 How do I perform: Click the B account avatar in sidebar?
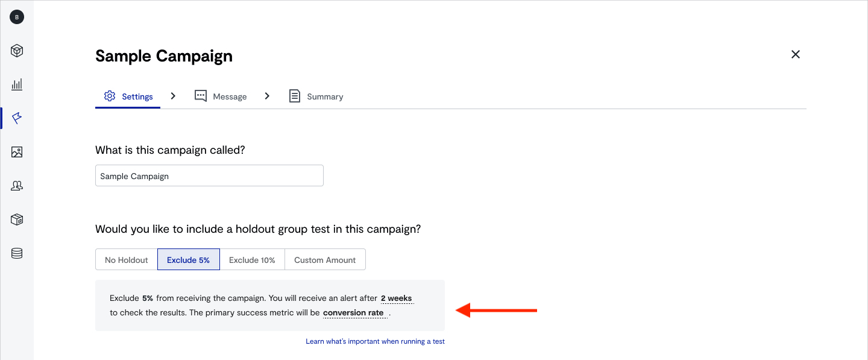click(17, 17)
